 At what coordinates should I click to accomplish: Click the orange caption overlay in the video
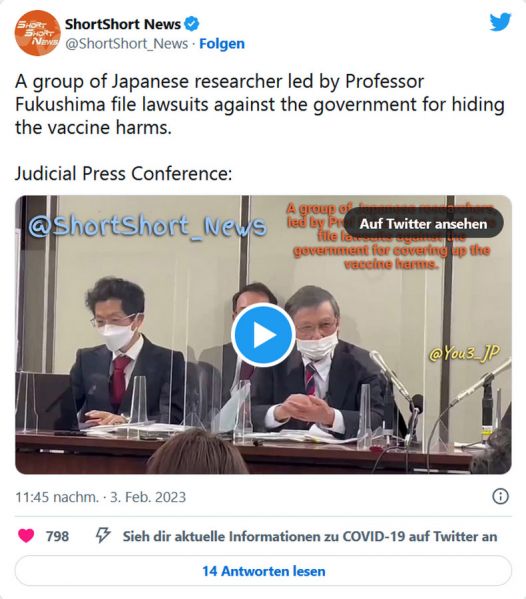tap(390, 236)
